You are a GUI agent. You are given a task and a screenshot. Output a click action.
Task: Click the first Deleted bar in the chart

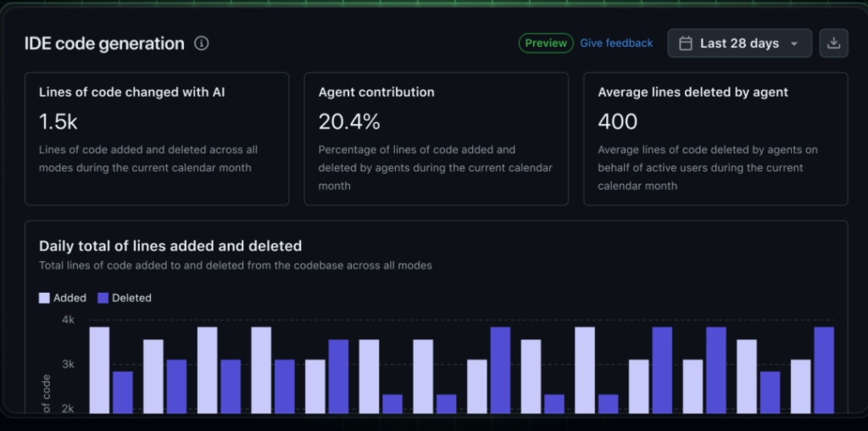123,392
